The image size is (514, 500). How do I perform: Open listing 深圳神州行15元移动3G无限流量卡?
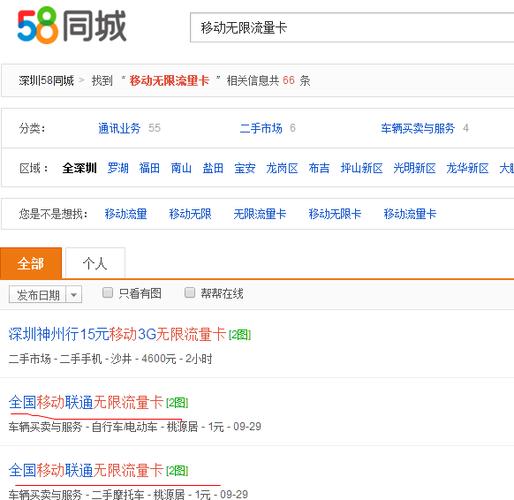(117, 334)
